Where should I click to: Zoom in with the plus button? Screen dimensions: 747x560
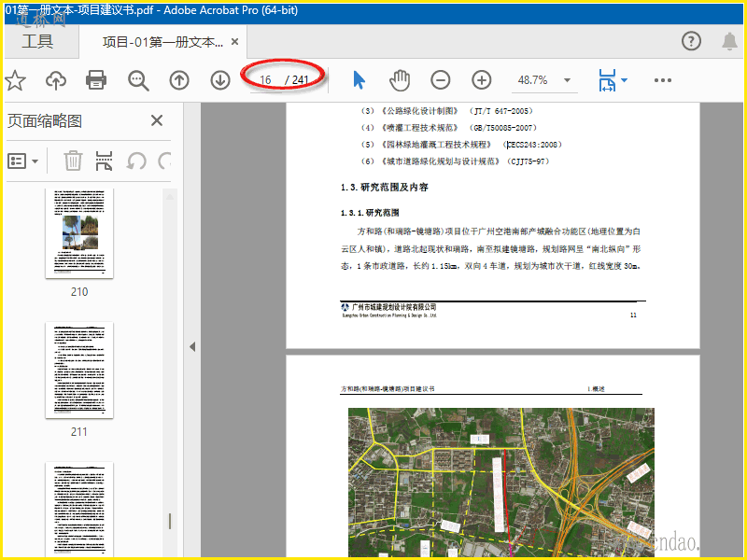click(x=482, y=80)
